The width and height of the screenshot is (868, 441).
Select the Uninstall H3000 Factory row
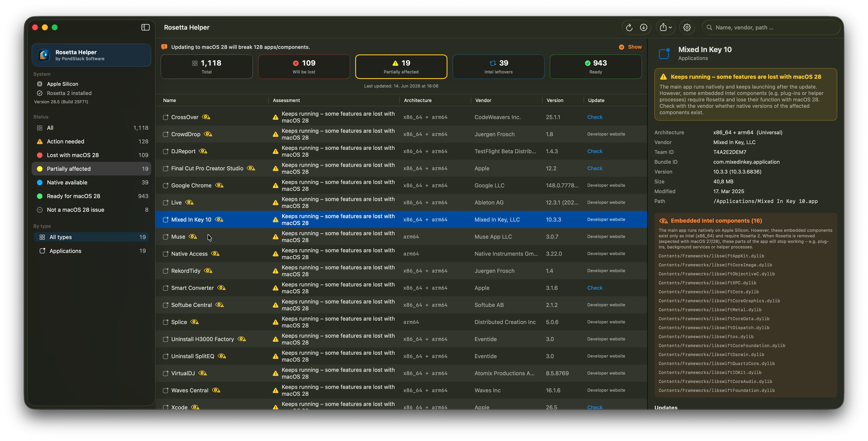tap(401, 339)
